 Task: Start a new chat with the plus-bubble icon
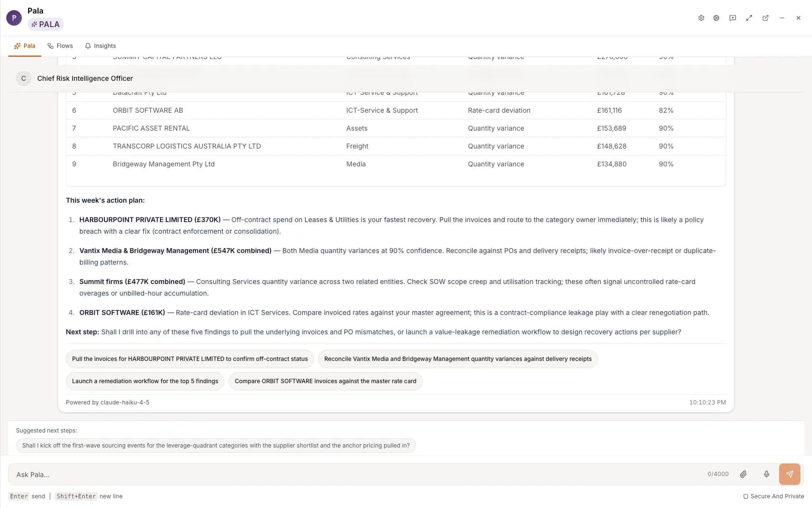(733, 18)
